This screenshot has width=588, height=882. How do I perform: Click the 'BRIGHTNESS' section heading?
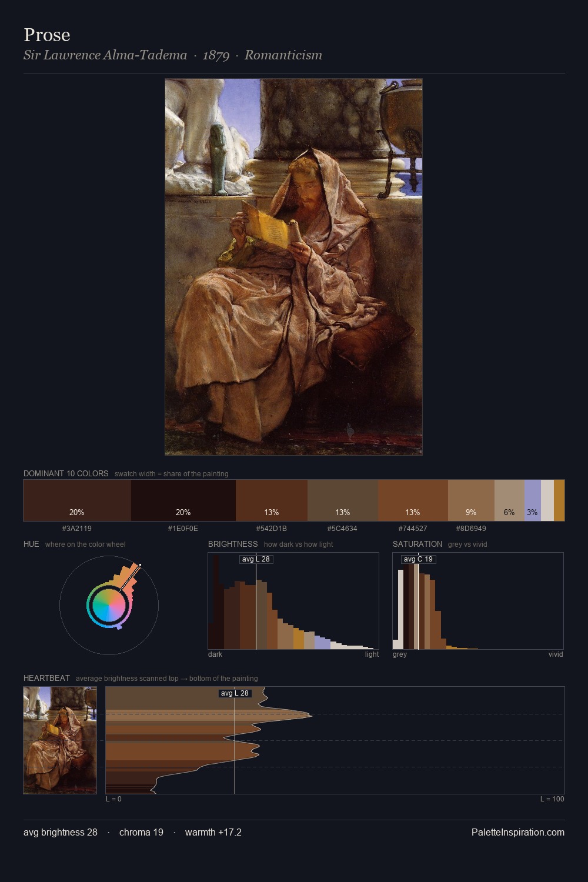(233, 544)
